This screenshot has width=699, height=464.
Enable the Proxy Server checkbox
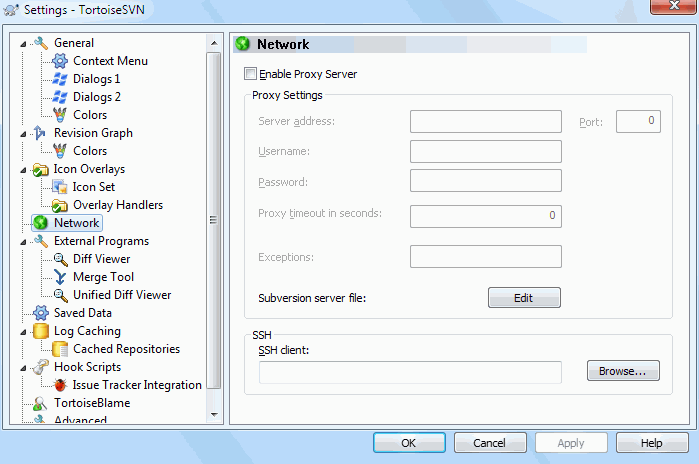(x=251, y=74)
